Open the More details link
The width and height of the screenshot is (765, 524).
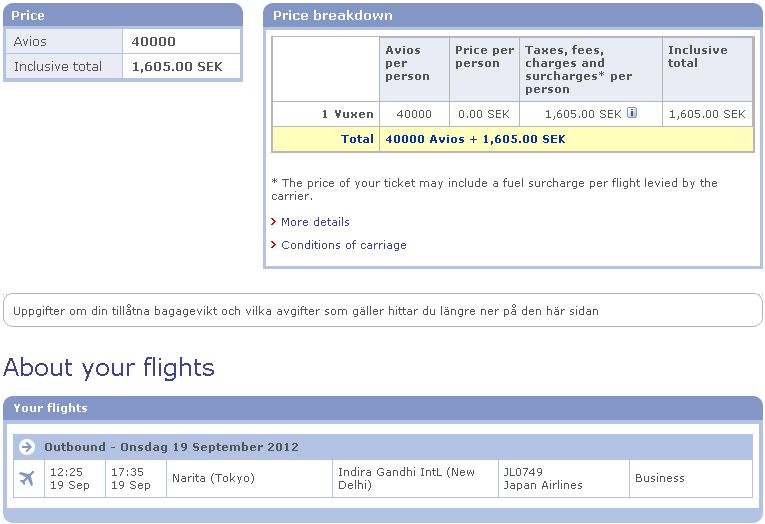pyautogui.click(x=315, y=222)
